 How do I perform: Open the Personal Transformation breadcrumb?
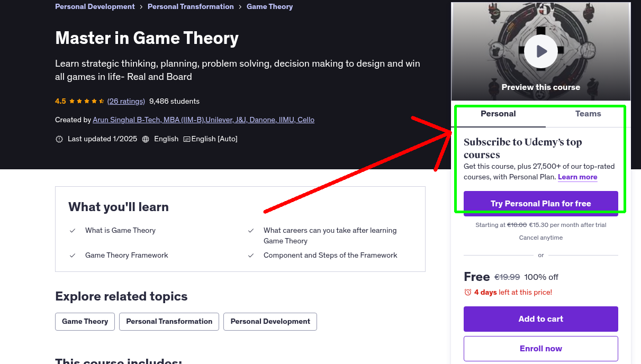[x=191, y=6]
